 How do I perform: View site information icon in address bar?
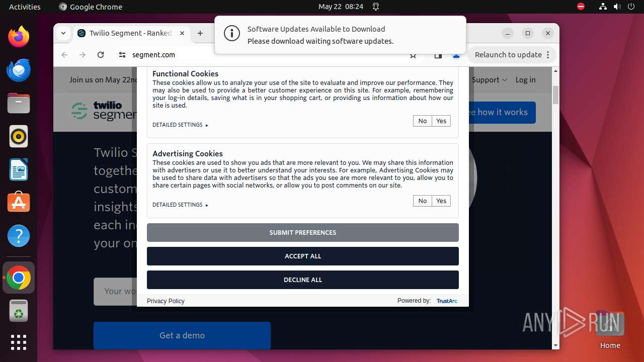tap(122, 55)
